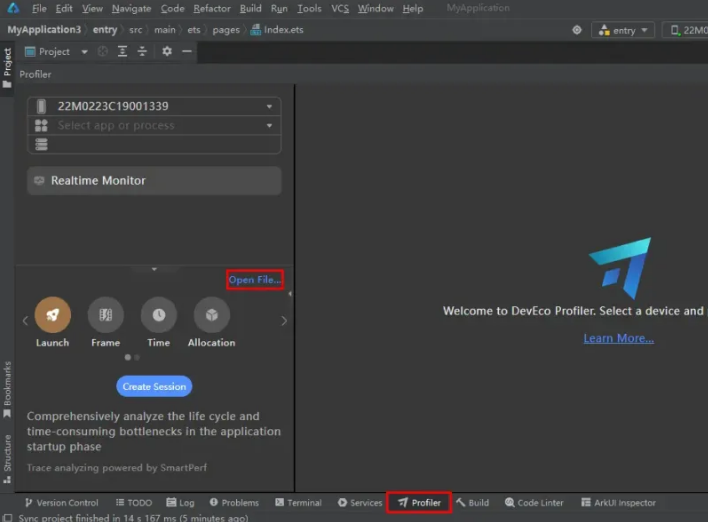Click the ets breadcrumb segment
The width and height of the screenshot is (708, 522).
point(194,30)
